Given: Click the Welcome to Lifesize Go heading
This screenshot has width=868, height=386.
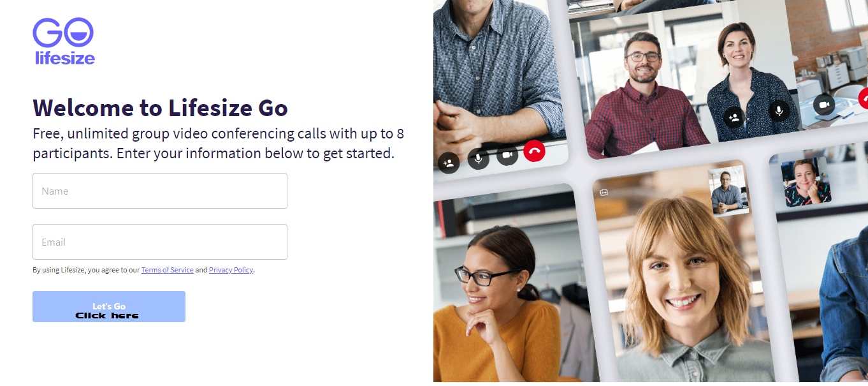Looking at the screenshot, I should 160,108.
